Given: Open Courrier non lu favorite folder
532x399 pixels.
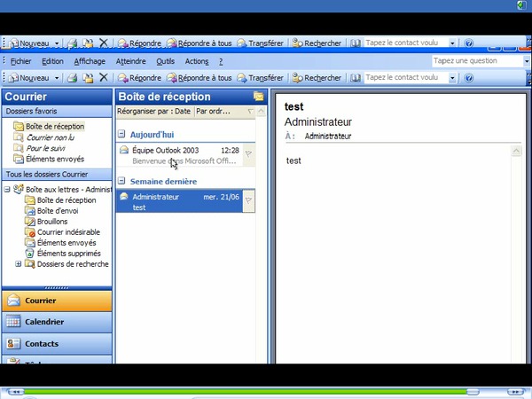Looking at the screenshot, I should click(x=43, y=137).
